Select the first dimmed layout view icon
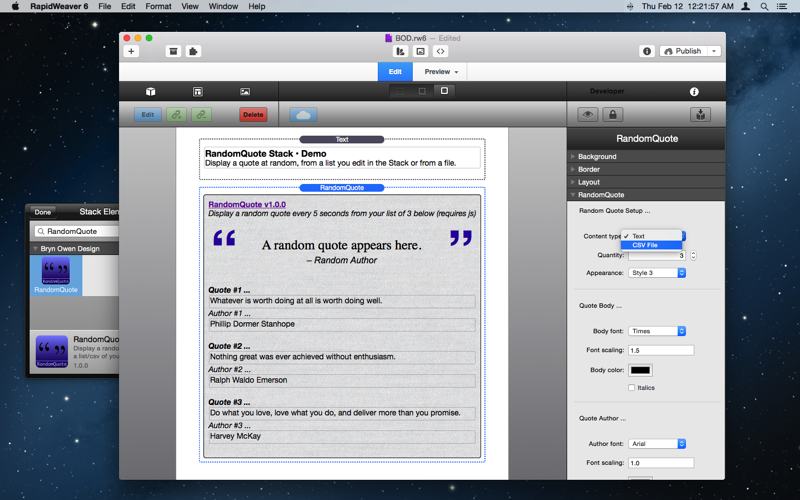The image size is (800, 500). 400,91
